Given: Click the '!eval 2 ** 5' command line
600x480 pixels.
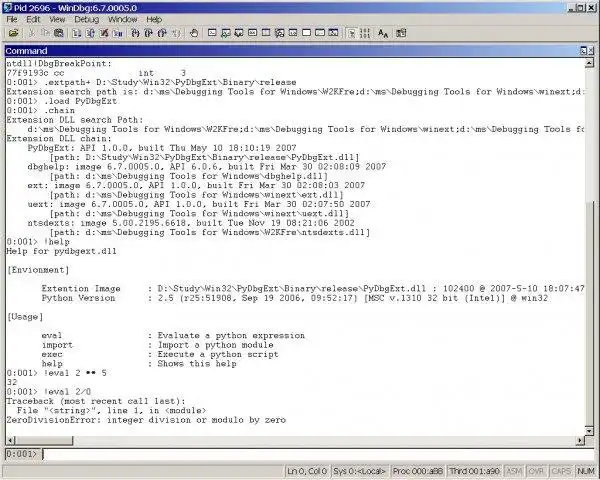Looking at the screenshot, I should 57,373.
